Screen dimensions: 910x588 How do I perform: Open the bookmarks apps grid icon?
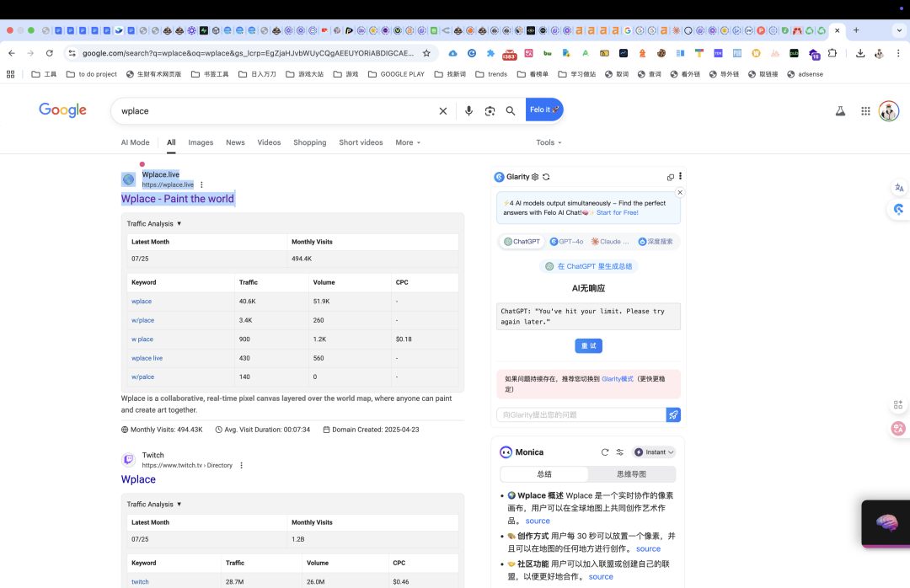click(x=10, y=74)
